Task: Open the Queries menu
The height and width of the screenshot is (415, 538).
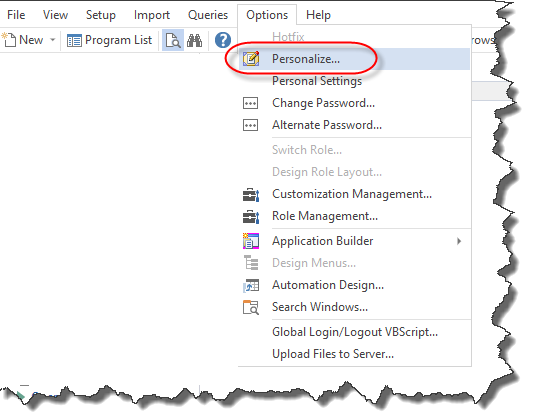Action: click(x=208, y=15)
